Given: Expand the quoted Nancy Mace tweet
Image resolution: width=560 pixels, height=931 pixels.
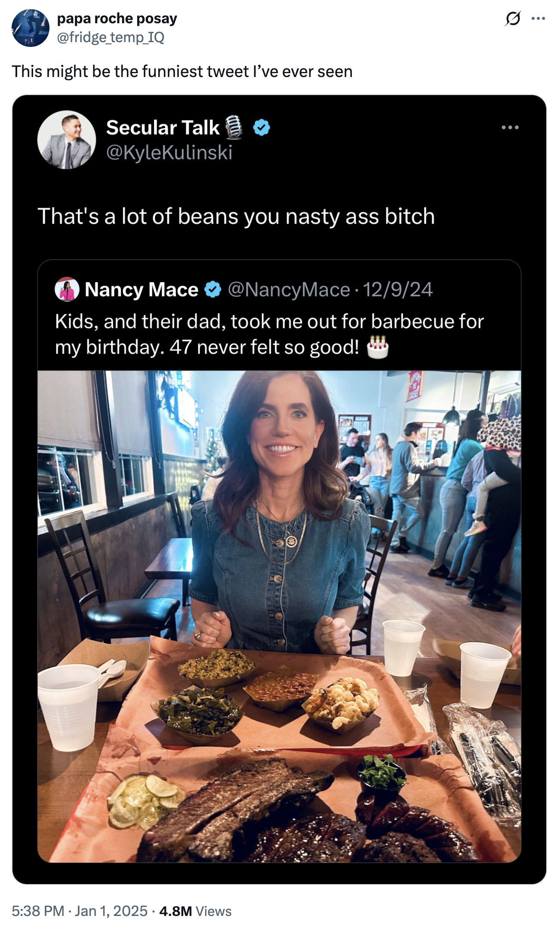Looking at the screenshot, I should [x=280, y=331].
